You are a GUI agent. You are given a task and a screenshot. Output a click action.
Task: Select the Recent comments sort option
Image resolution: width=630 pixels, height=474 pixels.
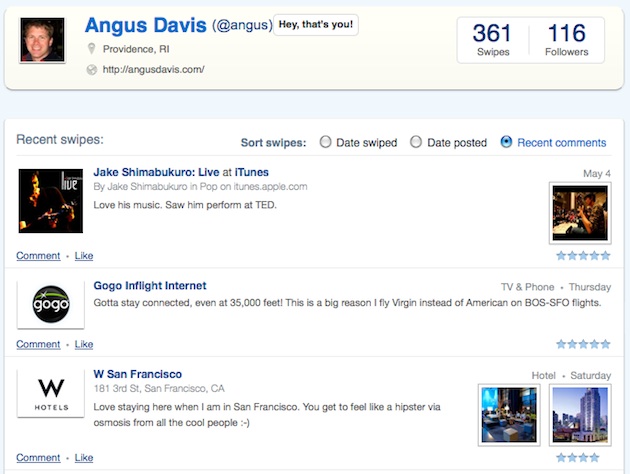(553, 143)
